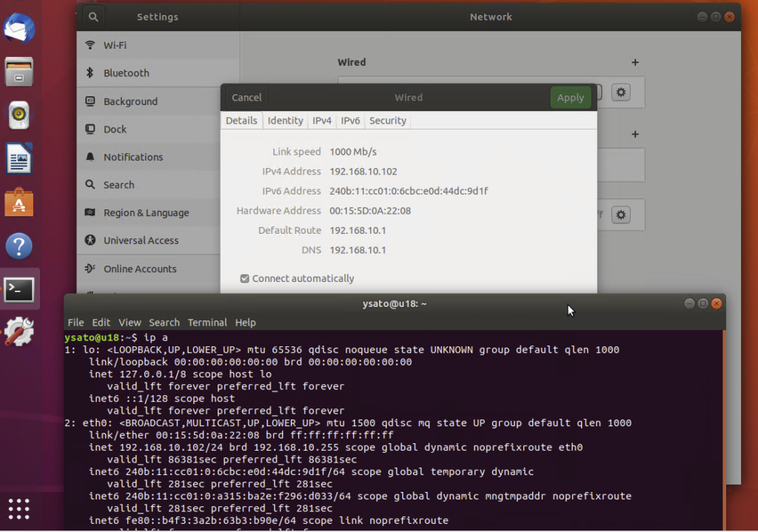Switch to the Security tab
This screenshot has width=758, height=532.
coord(387,121)
